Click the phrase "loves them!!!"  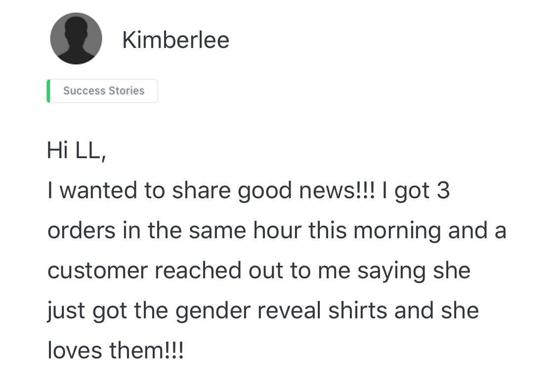click(x=115, y=350)
